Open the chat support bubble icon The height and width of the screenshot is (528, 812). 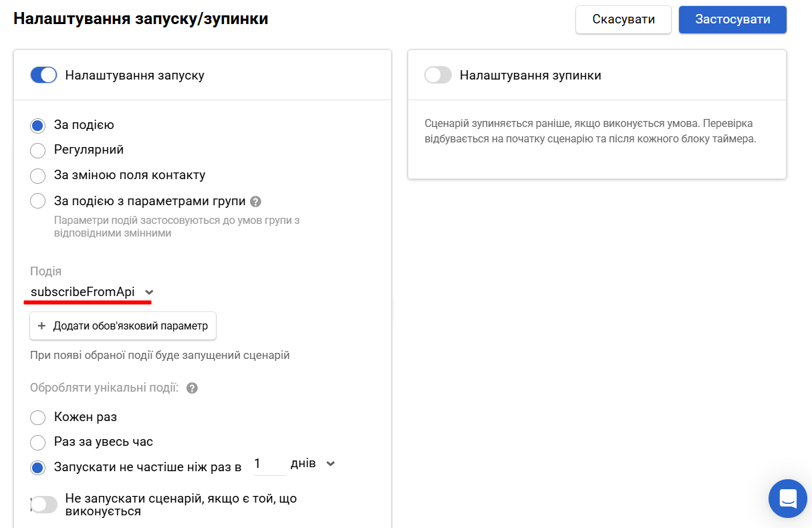[787, 498]
